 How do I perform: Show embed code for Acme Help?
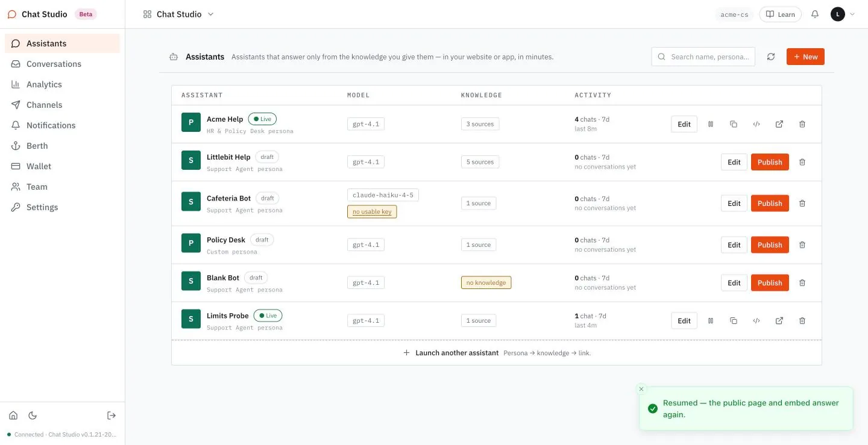[756, 124]
